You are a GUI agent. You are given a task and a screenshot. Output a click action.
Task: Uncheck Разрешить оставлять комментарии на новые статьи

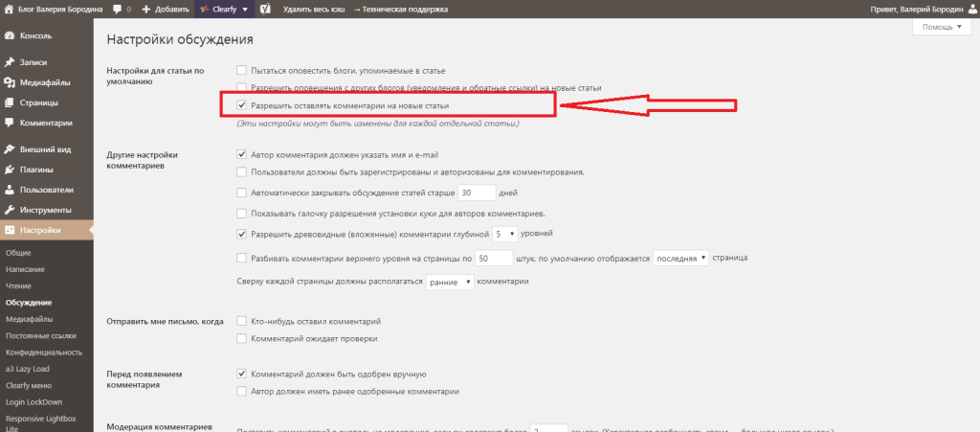(x=241, y=105)
